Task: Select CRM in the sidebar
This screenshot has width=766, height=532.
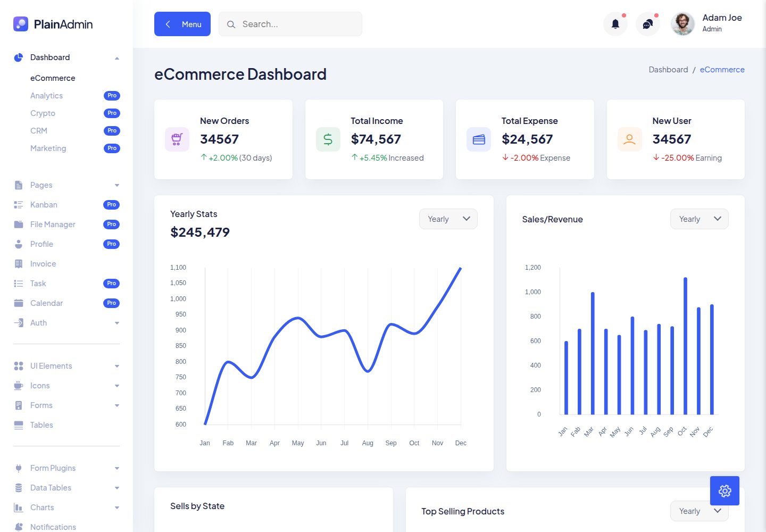Action: 39,131
